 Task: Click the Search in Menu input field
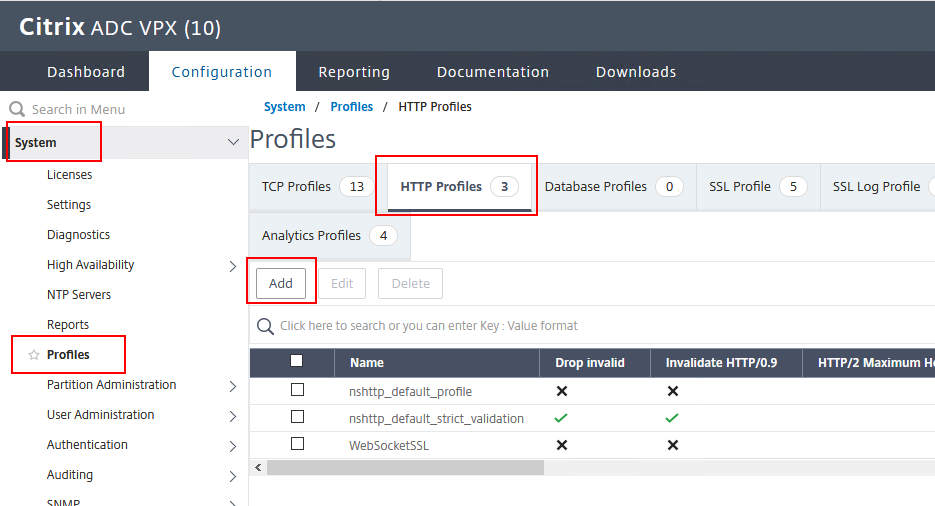click(120, 109)
